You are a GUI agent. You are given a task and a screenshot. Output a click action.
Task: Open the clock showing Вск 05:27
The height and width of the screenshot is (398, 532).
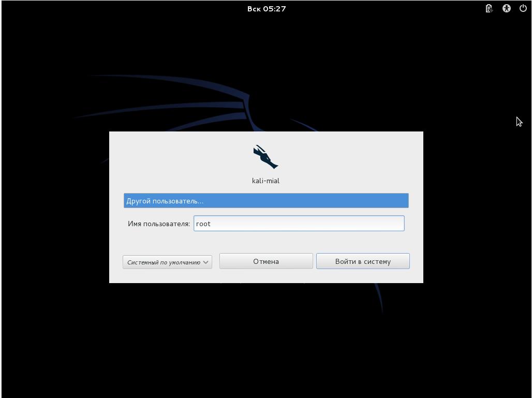pos(266,8)
